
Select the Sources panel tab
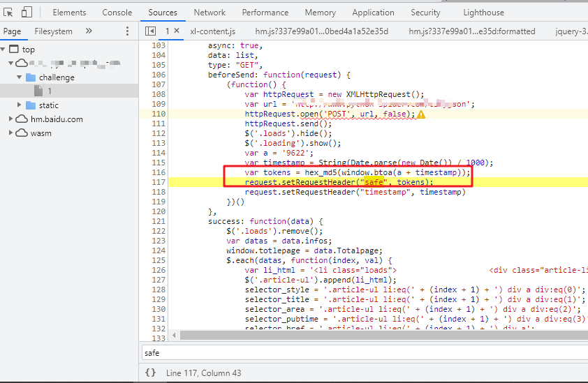coord(163,13)
